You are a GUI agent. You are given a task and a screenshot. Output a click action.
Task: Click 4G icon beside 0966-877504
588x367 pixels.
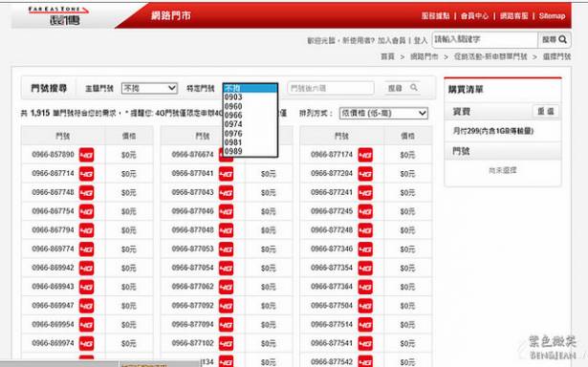(x=365, y=306)
